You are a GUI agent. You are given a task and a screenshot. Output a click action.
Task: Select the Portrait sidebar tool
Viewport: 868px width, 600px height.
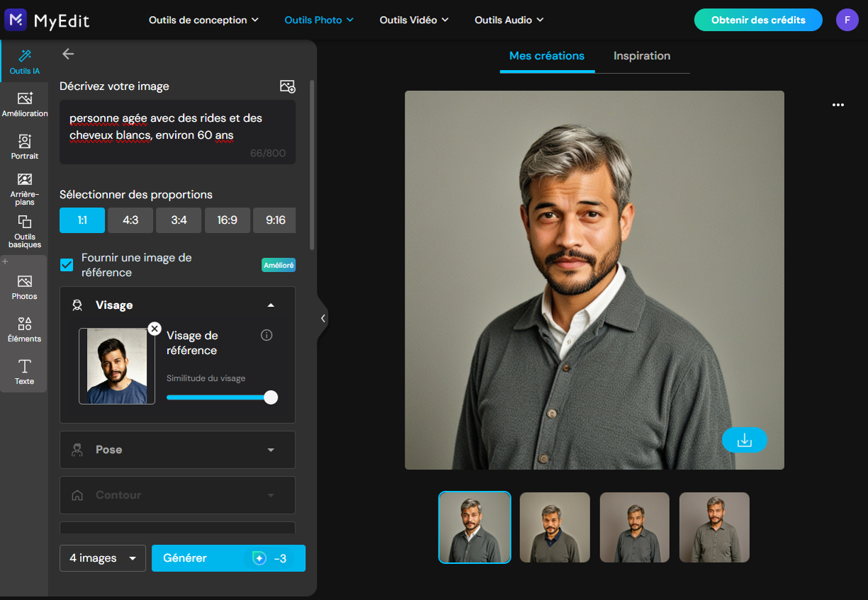(x=25, y=147)
